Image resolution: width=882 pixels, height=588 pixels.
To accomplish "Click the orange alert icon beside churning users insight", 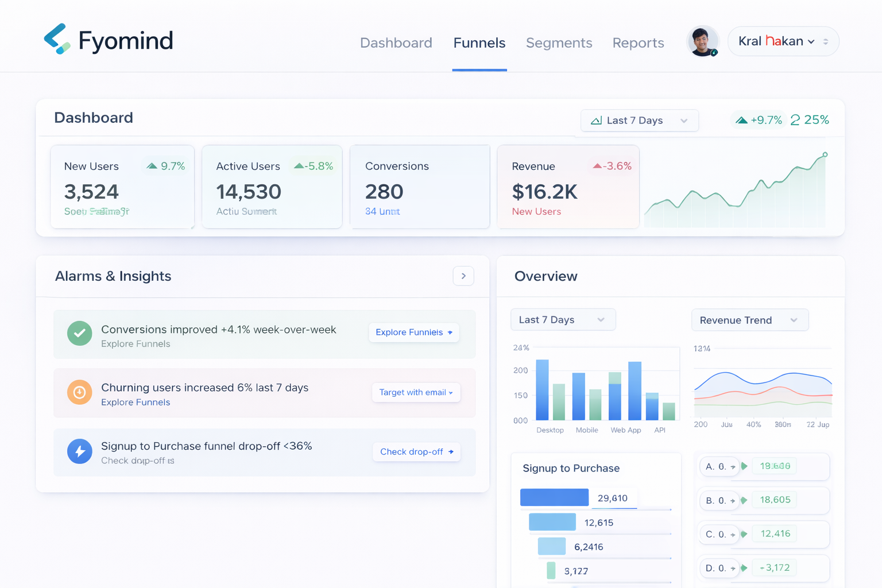I will (x=80, y=392).
